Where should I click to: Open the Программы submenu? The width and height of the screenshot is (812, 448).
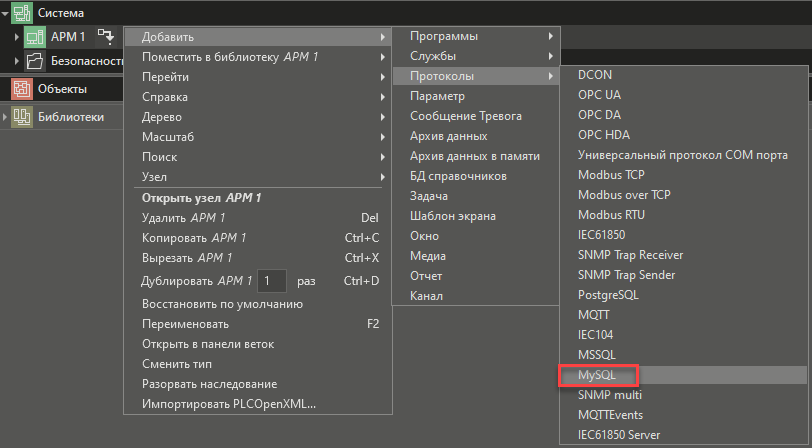click(x=475, y=36)
